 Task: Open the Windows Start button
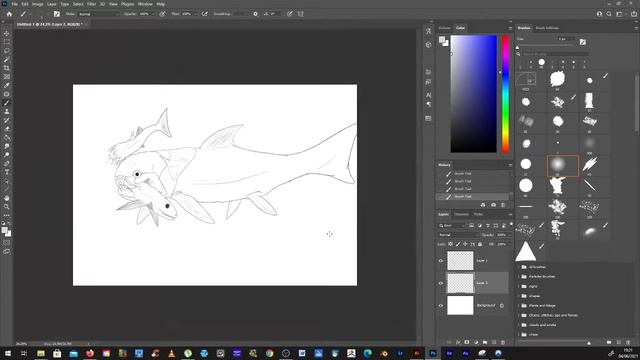pos(7,353)
